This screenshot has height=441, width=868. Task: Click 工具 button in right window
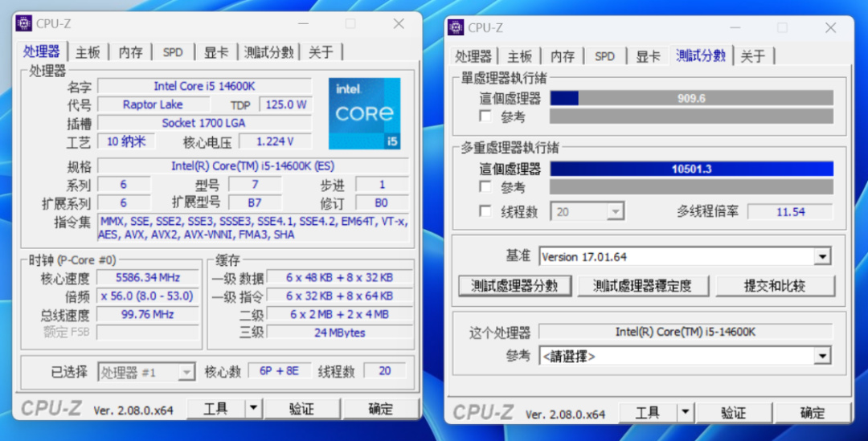point(648,413)
